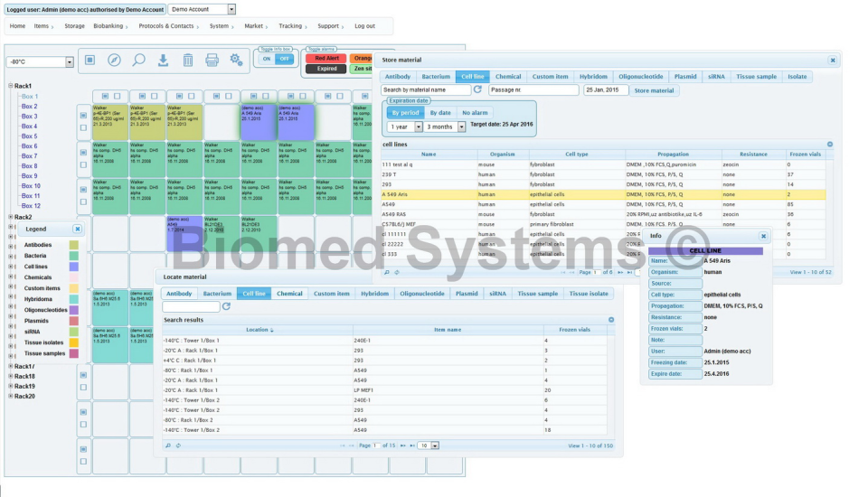Click the Cell lines color swatch in Legend
The width and height of the screenshot is (868, 497).
73,267
